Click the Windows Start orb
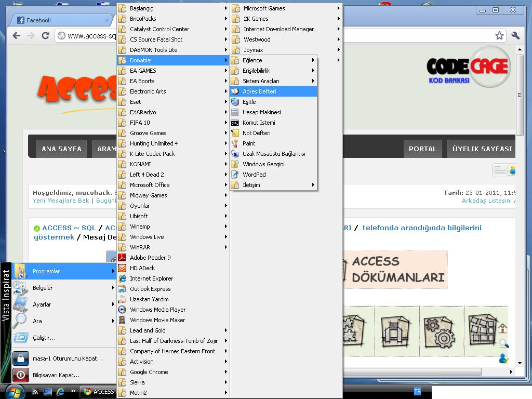 tap(14, 391)
